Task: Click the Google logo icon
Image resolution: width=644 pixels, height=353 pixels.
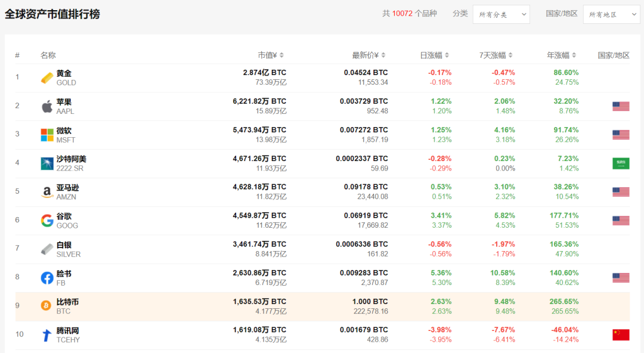Action: pos(47,221)
